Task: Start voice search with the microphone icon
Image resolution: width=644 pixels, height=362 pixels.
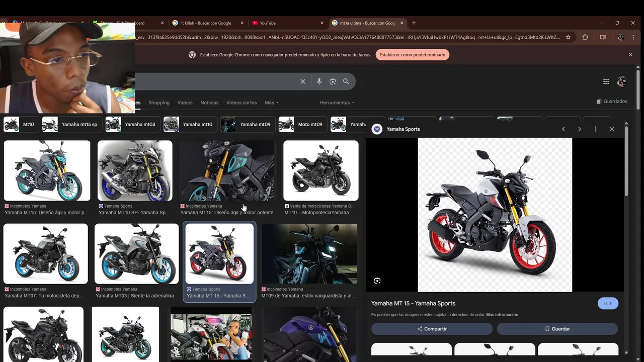Action: (x=319, y=81)
